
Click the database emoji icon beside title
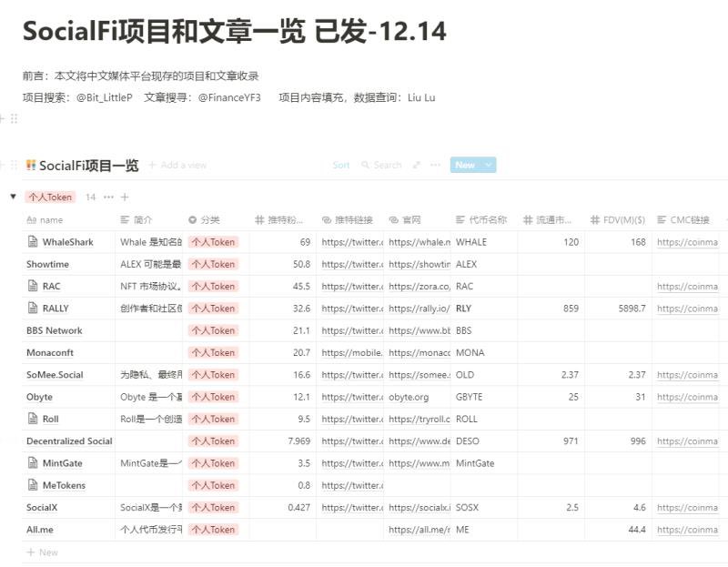coord(31,165)
